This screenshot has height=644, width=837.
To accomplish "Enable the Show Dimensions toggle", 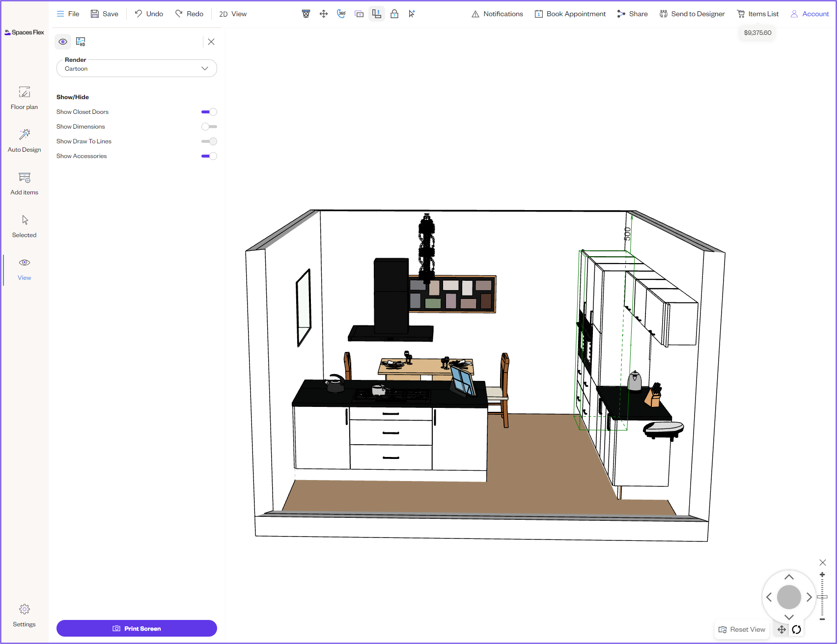I will [x=209, y=127].
